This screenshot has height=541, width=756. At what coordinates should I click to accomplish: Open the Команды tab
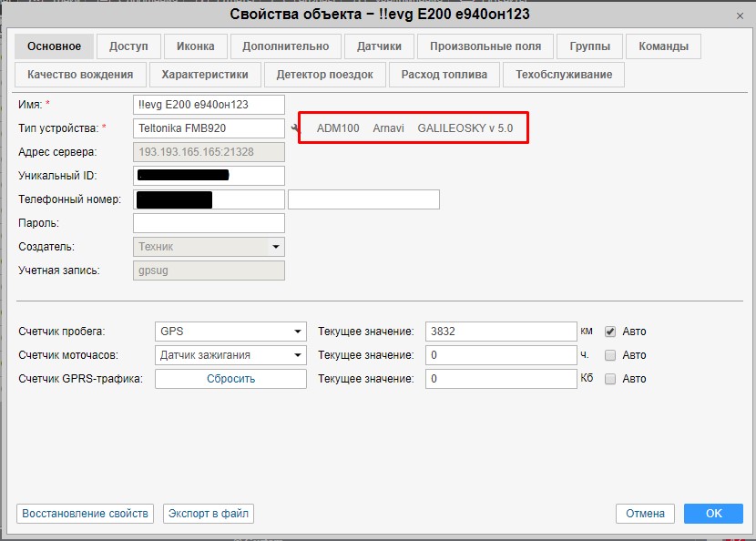click(x=663, y=46)
